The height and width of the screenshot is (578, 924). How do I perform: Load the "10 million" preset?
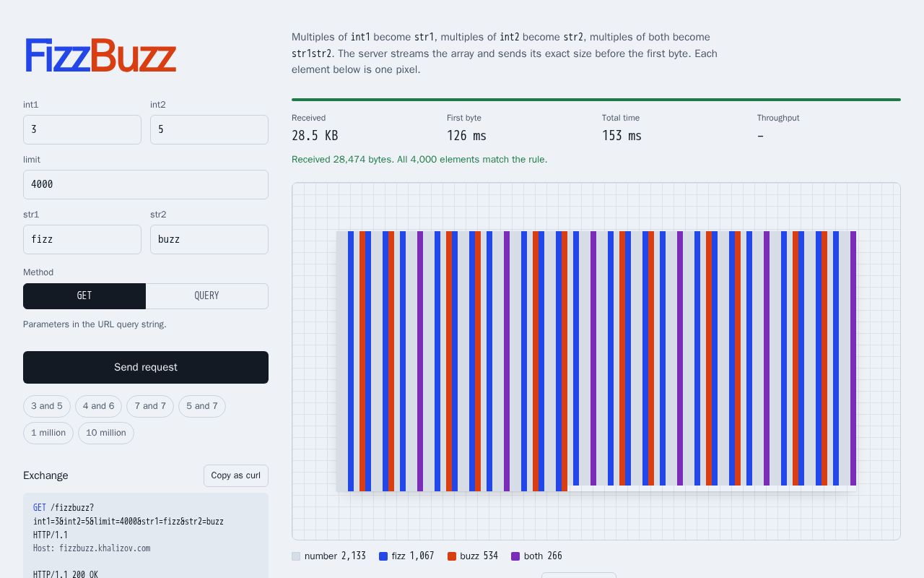pos(106,433)
